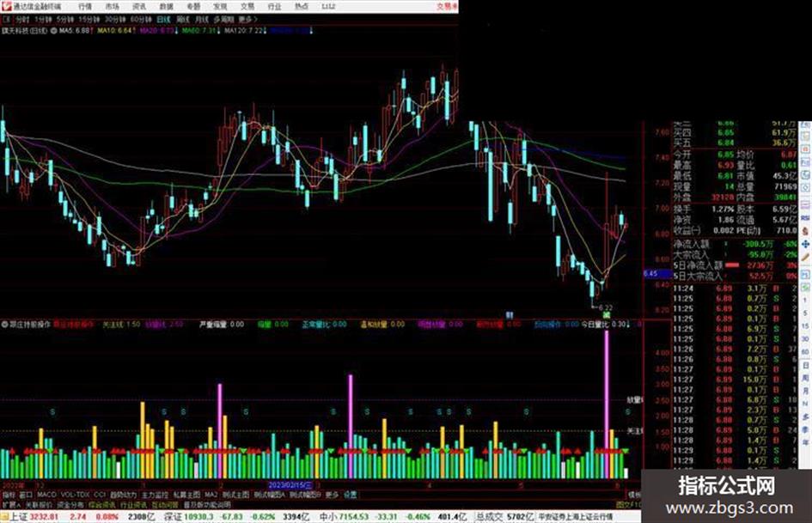Open the 发现 menu
The height and width of the screenshot is (523, 812).
[x=220, y=6]
